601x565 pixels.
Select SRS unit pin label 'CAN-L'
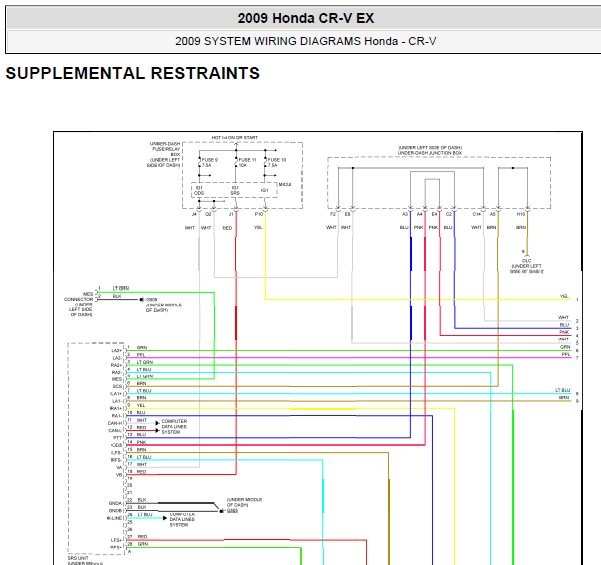coord(115,431)
